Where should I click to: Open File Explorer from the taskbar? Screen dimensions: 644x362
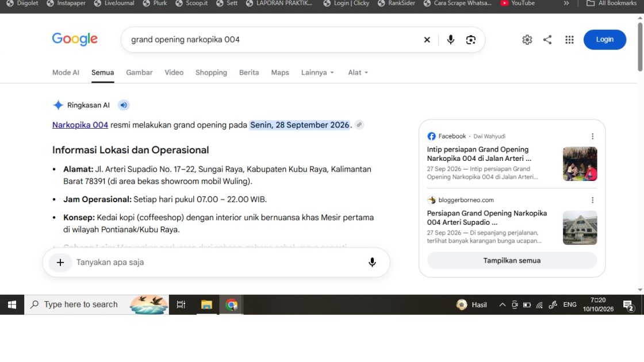click(206, 305)
